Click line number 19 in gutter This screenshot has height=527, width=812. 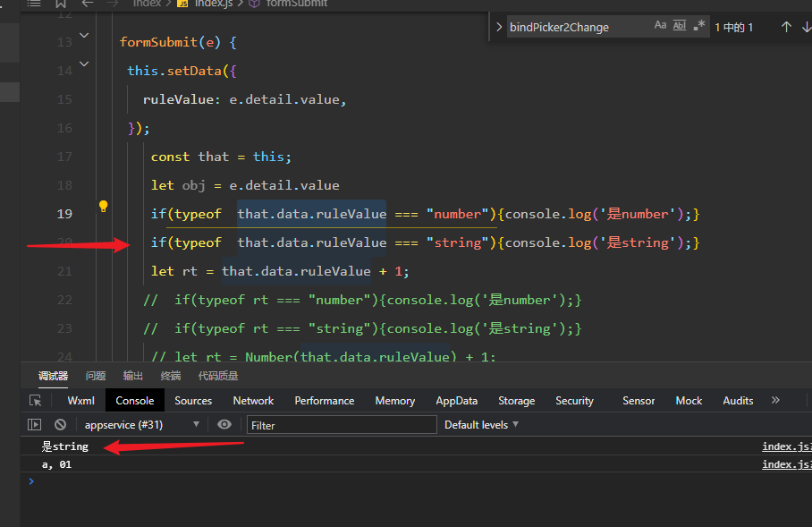click(x=64, y=214)
